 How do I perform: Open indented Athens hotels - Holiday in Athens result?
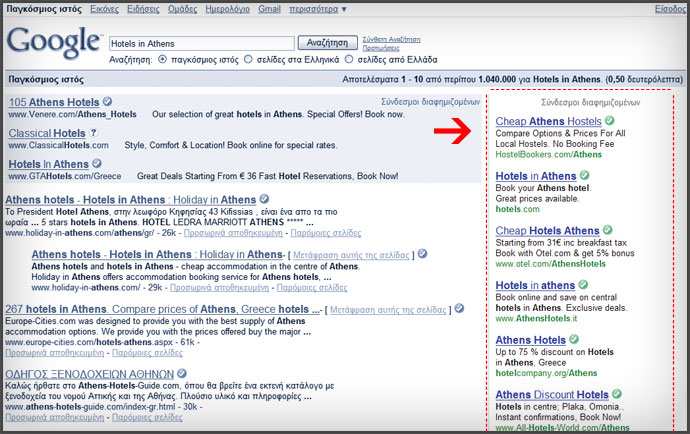157,254
